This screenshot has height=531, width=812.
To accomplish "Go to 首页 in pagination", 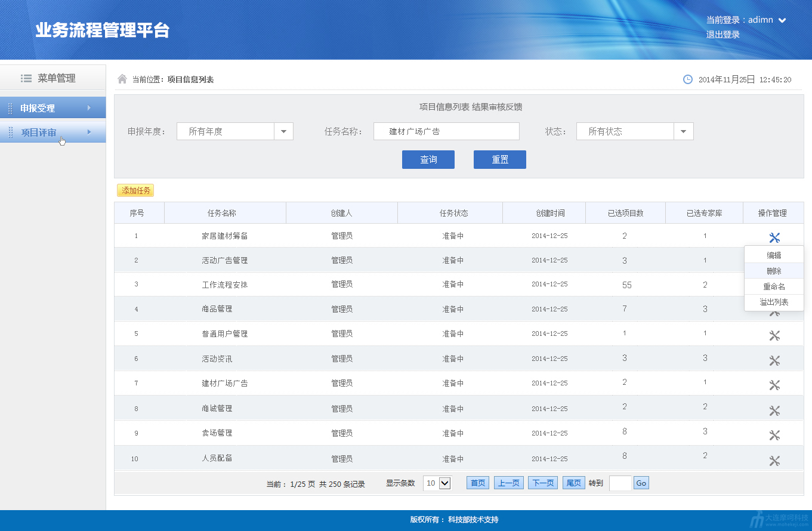I will coord(478,483).
